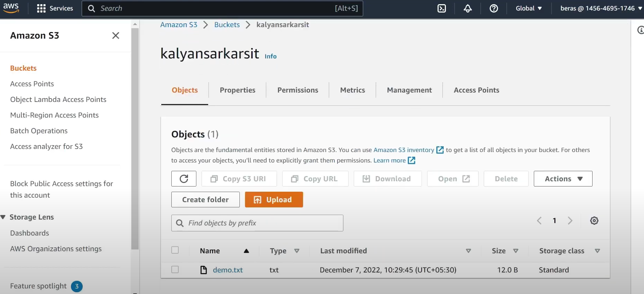Click the Amazon S3 inventory external link icon
The height and width of the screenshot is (294, 644).
pyautogui.click(x=440, y=150)
